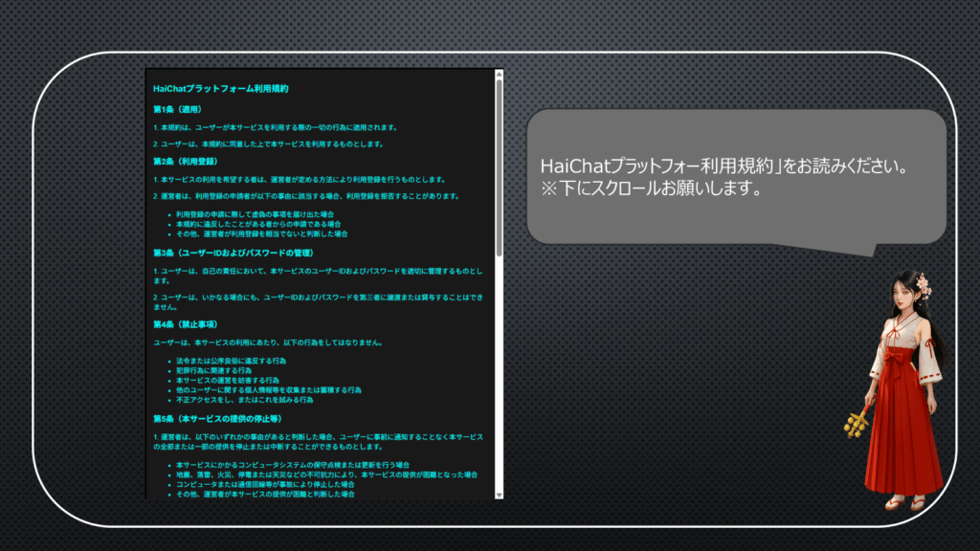Select the heading '第4条（禁止事項）'
Viewport: 980px width, 551px height.
[186, 324]
